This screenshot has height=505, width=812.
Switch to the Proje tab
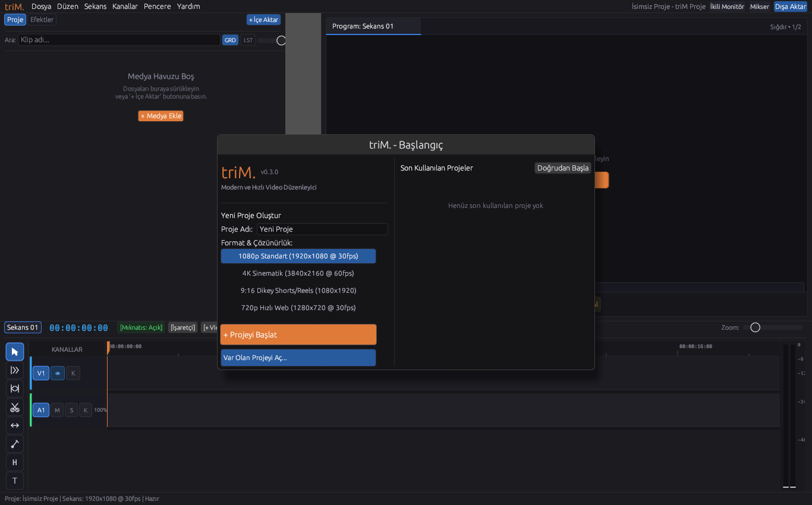pos(15,20)
